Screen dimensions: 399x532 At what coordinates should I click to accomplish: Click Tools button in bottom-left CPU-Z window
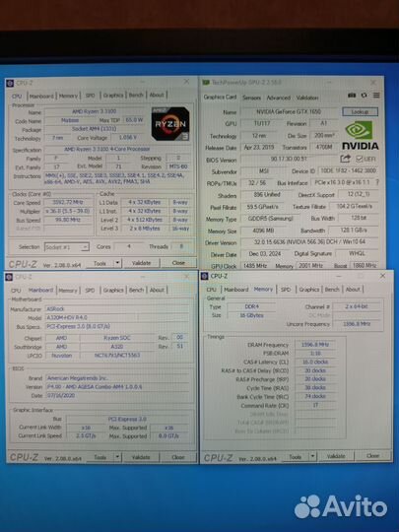pos(100,457)
